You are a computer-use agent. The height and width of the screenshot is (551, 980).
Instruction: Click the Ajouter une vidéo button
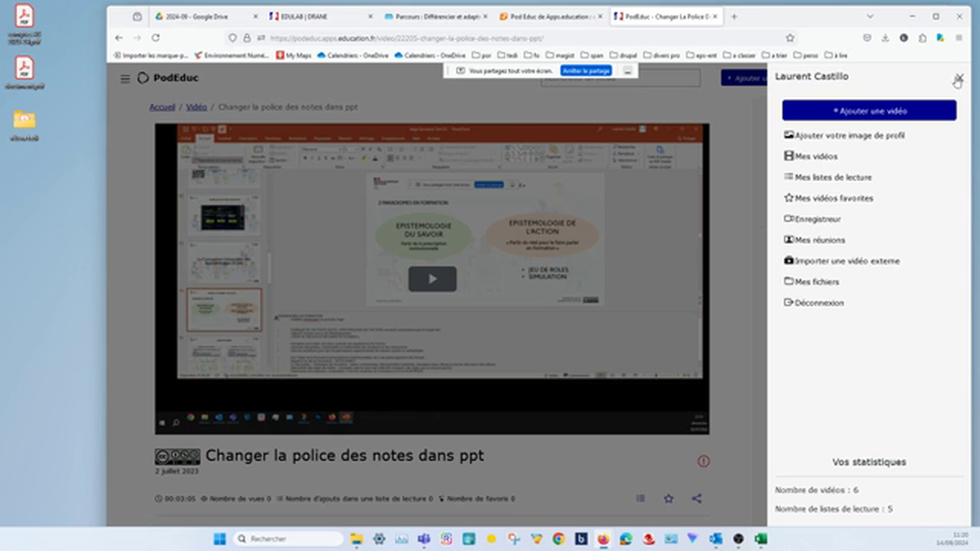pyautogui.click(x=869, y=111)
